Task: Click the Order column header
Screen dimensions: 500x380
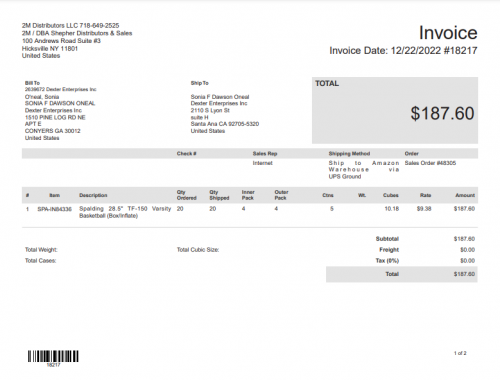Action: (412, 153)
